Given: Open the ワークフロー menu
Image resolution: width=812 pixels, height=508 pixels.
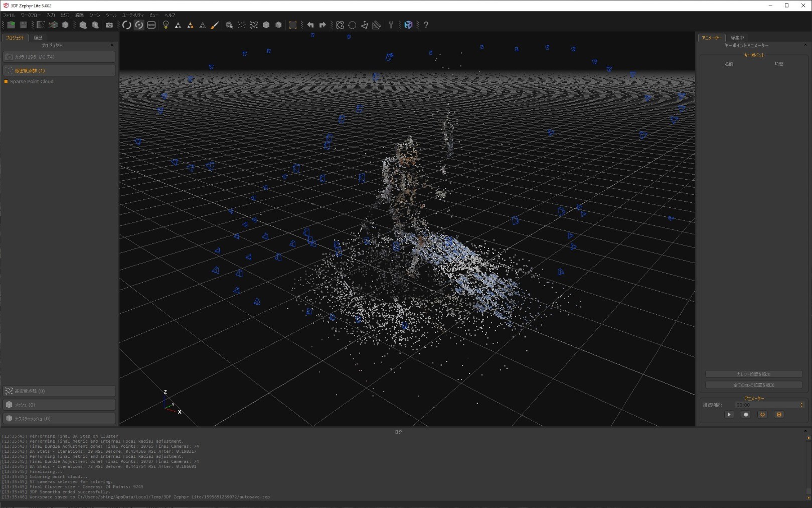Looking at the screenshot, I should pos(31,15).
